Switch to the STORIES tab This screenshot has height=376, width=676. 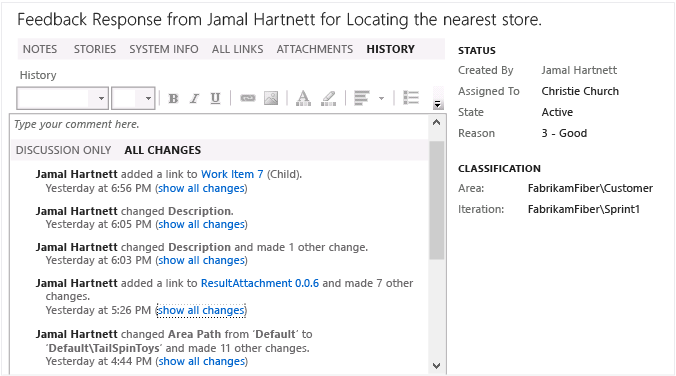click(95, 49)
